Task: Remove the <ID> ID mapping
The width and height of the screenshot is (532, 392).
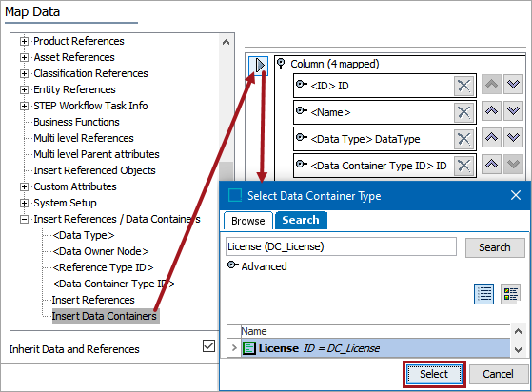Action: [x=463, y=86]
